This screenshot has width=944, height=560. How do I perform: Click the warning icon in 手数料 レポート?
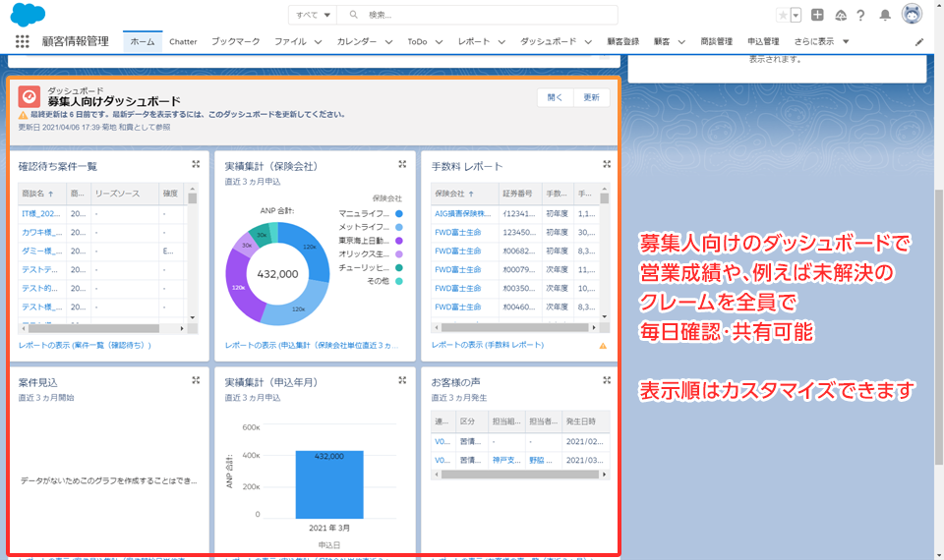[603, 346]
